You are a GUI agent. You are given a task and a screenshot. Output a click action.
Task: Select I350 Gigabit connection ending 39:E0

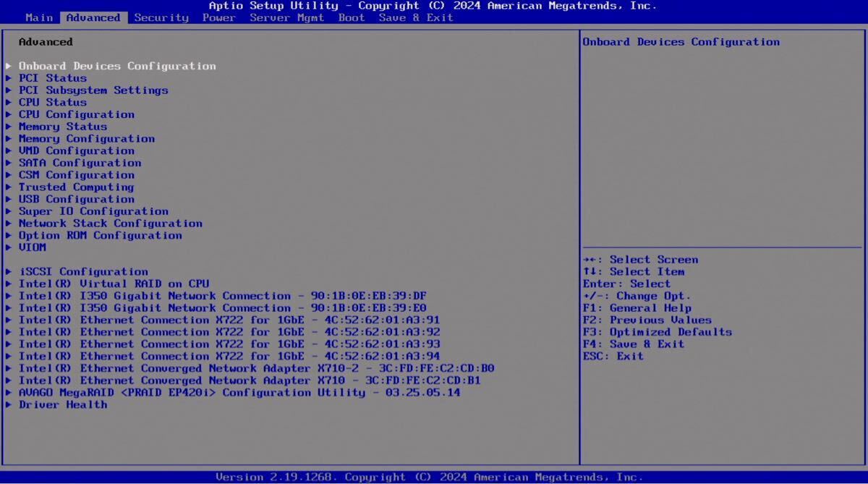pyautogui.click(x=223, y=307)
